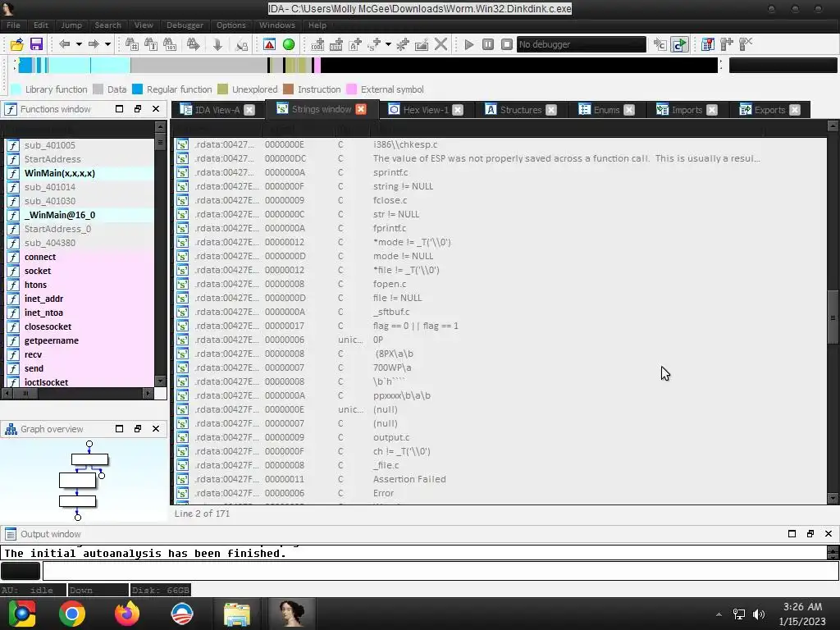
Task: Open the Debugger menu
Action: [185, 25]
